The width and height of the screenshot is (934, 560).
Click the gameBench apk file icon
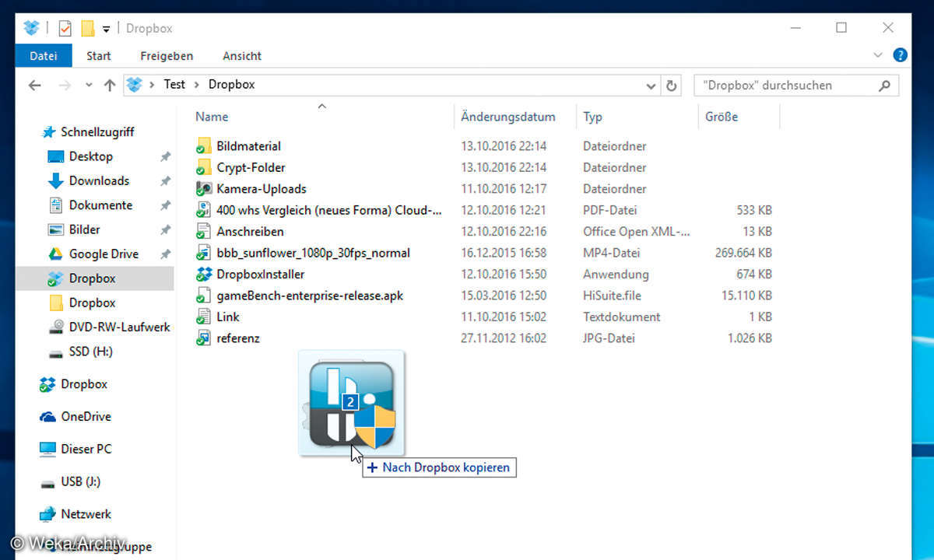click(x=203, y=296)
